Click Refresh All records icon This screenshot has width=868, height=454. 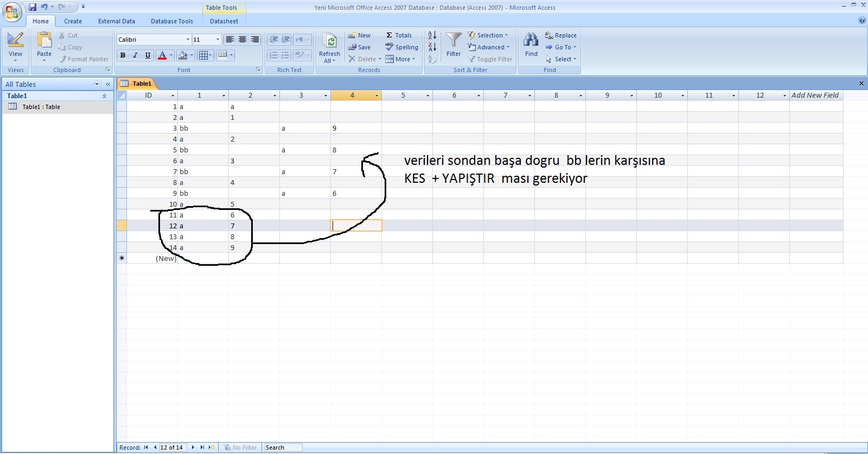[329, 41]
